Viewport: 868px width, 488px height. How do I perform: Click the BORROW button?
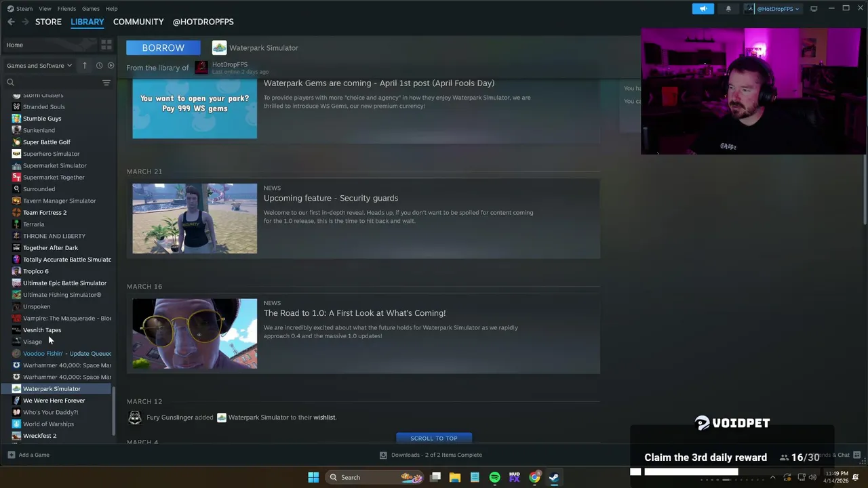[163, 47]
